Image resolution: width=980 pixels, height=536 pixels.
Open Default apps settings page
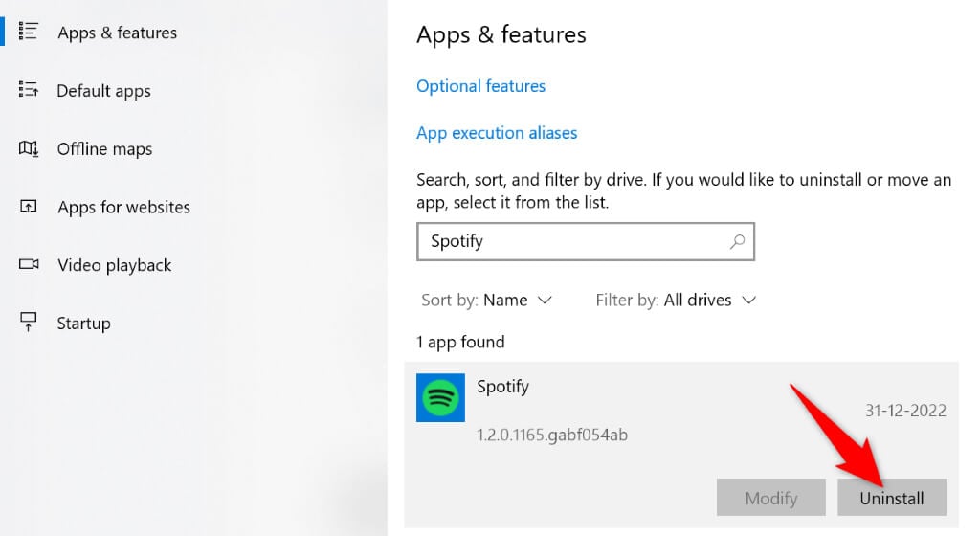(103, 91)
